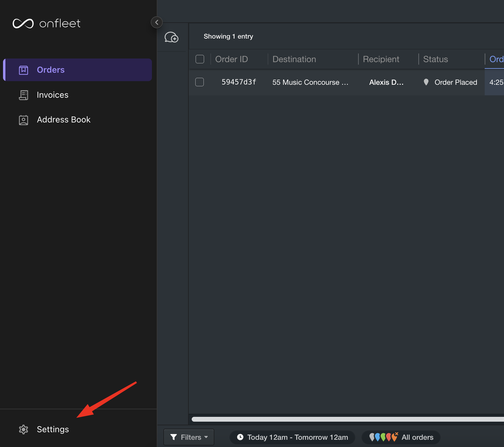Open the All orders status filter
504x447 pixels.
click(401, 437)
